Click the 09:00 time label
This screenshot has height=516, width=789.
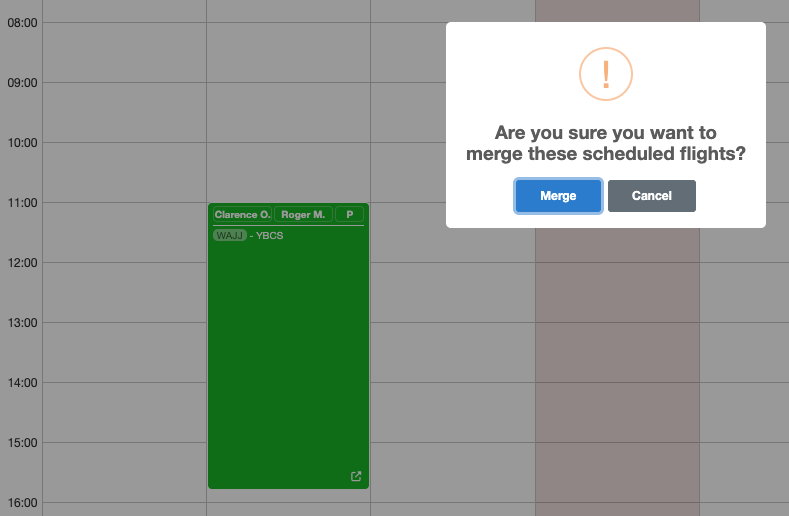click(x=21, y=82)
